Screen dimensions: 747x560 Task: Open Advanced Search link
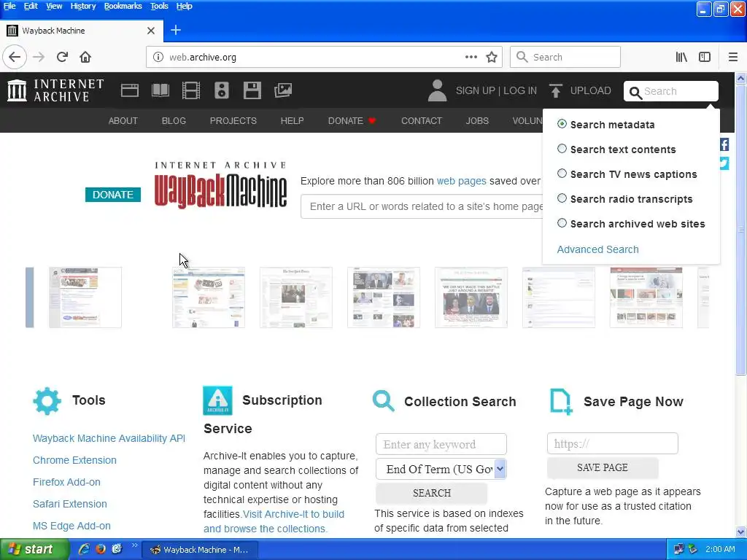point(597,249)
